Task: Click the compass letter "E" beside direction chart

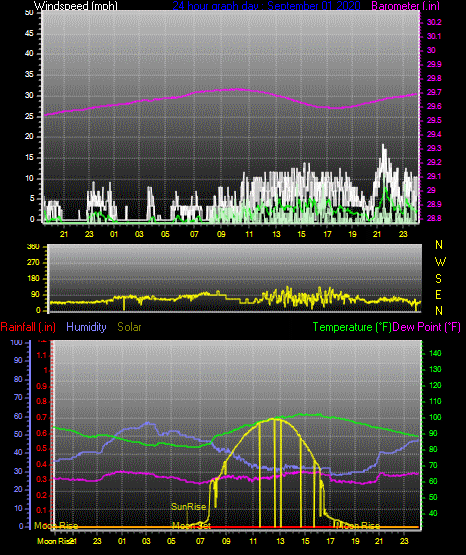Action: [438, 294]
